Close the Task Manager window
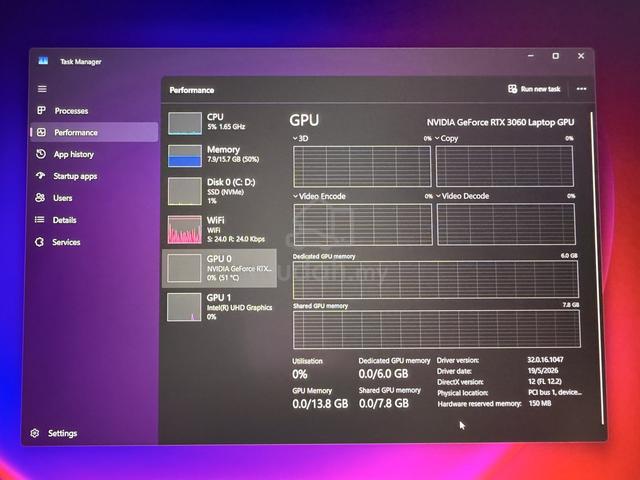 point(581,56)
